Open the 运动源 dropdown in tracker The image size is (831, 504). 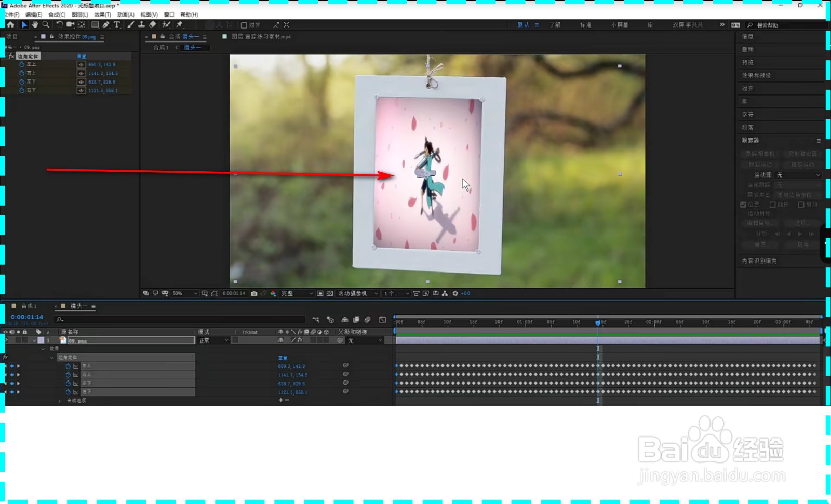[798, 175]
